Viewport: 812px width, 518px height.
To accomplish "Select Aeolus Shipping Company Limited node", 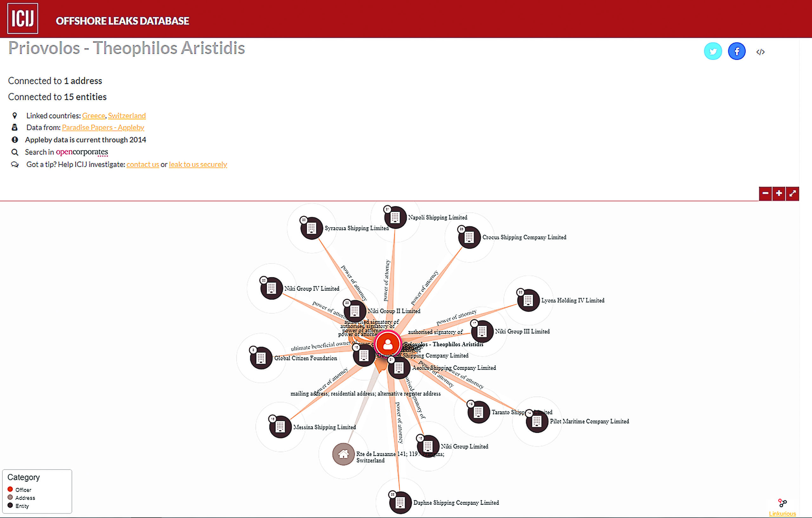I will [399, 368].
